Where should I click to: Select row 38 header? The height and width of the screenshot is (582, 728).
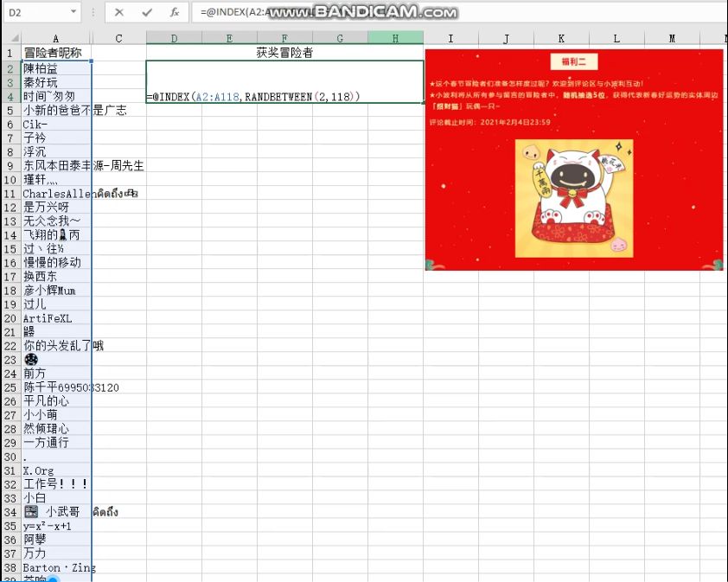10,567
